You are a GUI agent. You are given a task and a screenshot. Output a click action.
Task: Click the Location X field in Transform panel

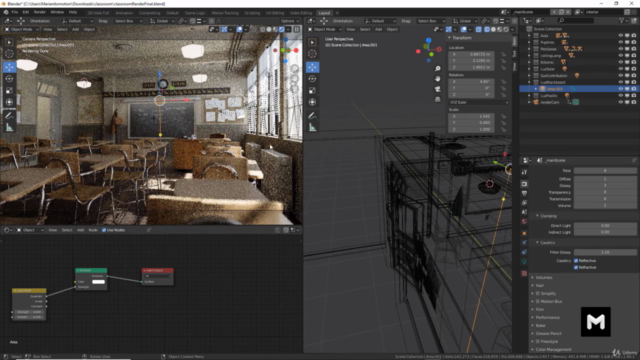point(471,54)
